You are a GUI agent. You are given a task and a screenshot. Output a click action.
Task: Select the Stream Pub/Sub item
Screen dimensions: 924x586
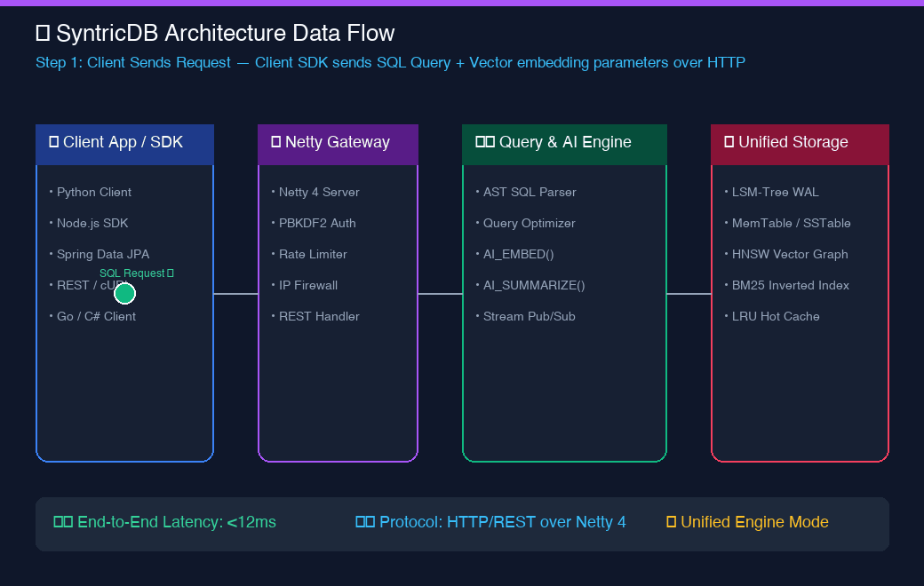click(x=526, y=316)
